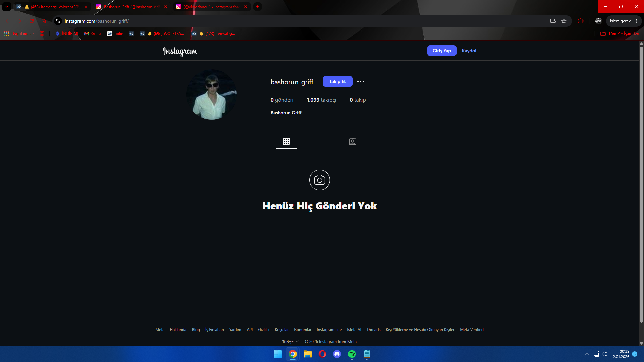The image size is (644, 362).
Task: View site information icon in address bar
Action: [x=58, y=21]
